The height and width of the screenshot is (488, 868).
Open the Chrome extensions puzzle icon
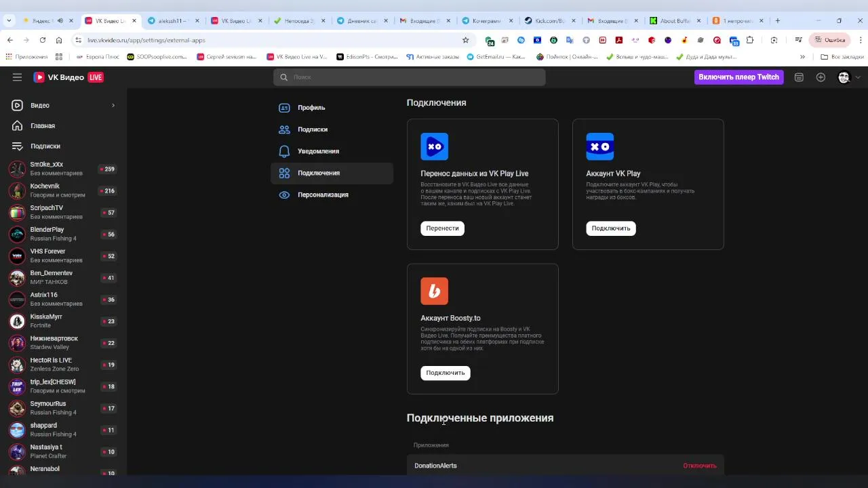[750, 40]
